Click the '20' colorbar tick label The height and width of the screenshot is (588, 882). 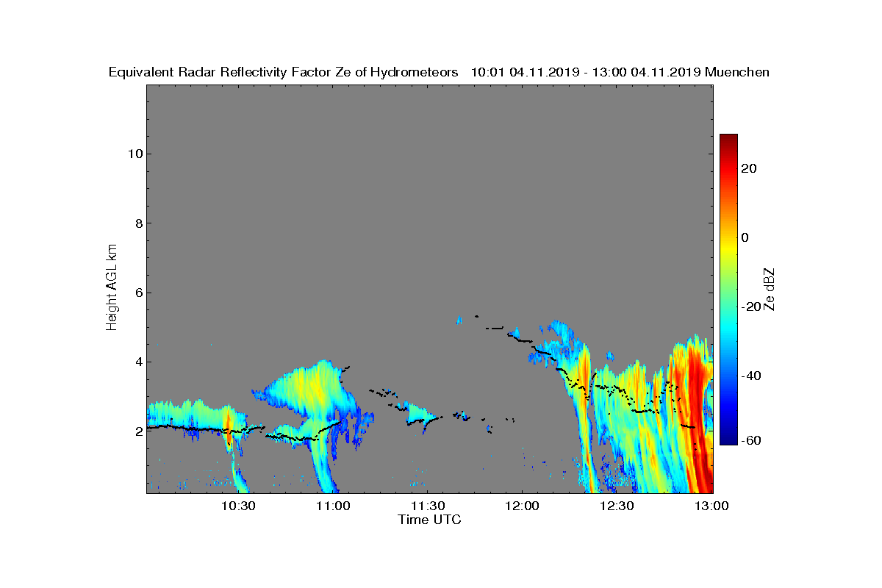point(750,168)
